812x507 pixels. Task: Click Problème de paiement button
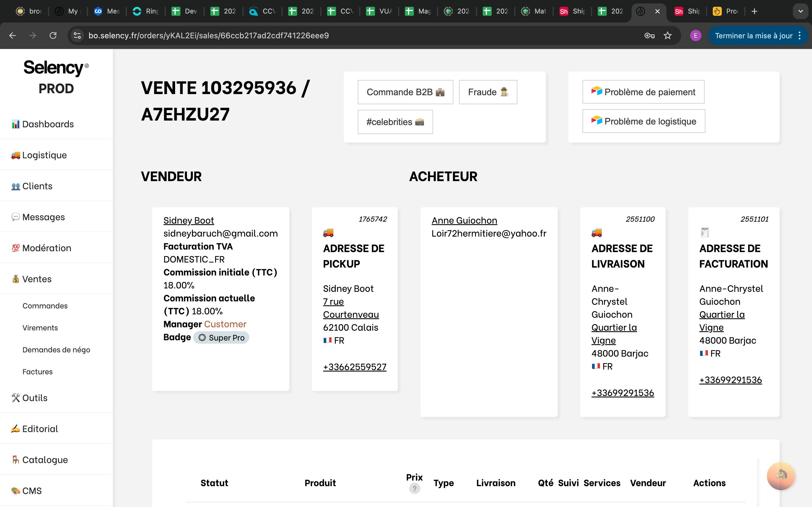(x=643, y=92)
